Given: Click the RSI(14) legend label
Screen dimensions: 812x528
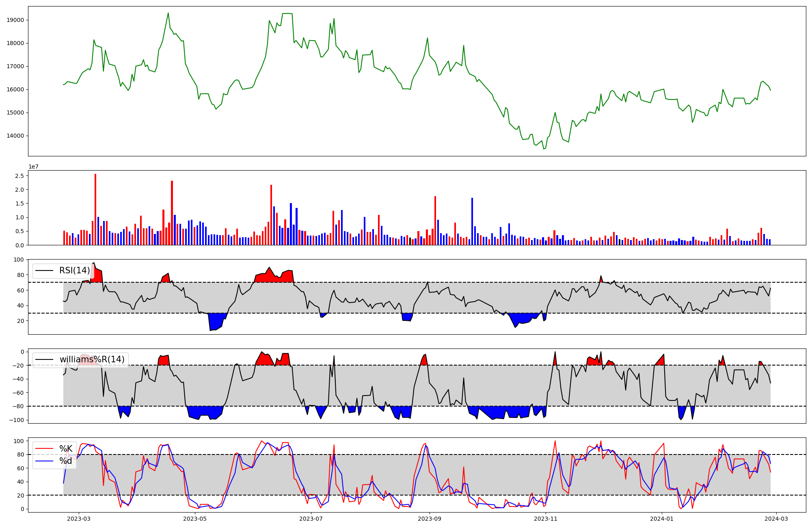Looking at the screenshot, I should click(x=74, y=270).
